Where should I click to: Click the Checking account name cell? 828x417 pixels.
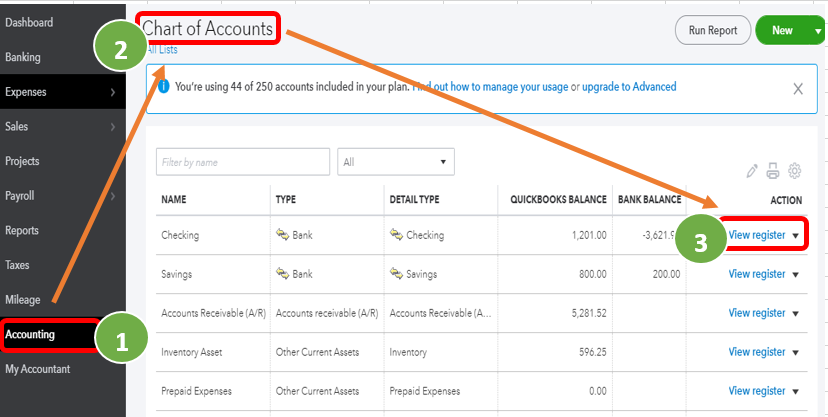180,235
